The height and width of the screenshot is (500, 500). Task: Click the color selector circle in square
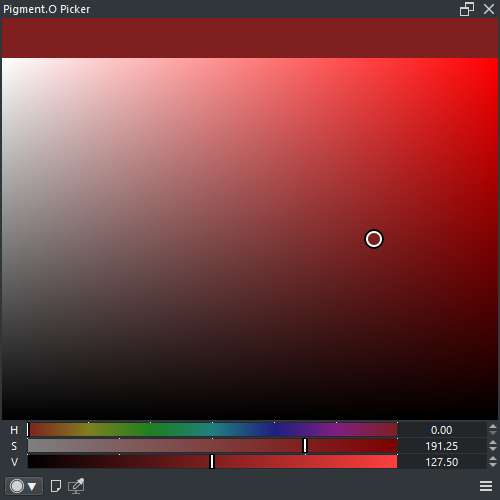point(374,239)
